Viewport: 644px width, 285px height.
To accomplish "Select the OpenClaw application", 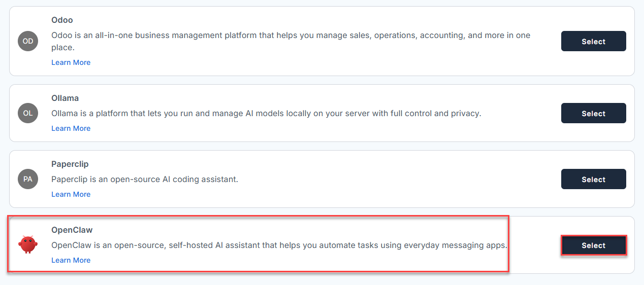I will pos(593,245).
